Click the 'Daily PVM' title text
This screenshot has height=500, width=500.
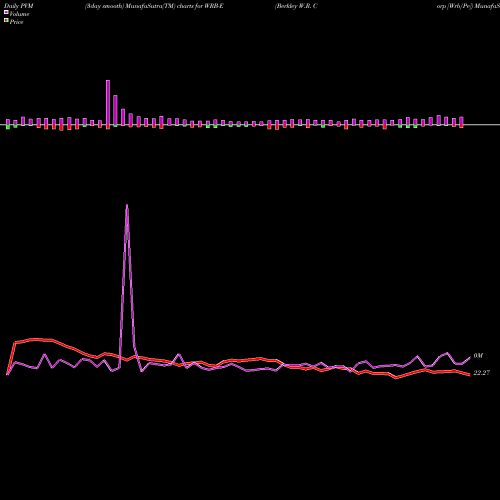[19, 6]
